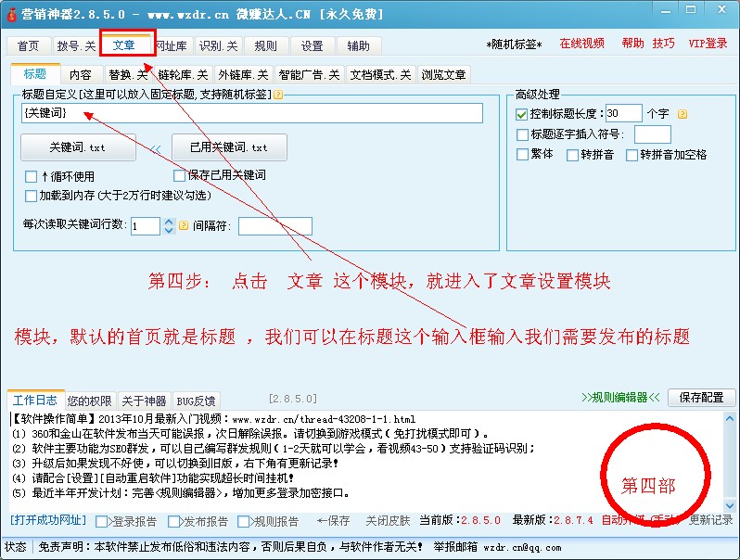Click the log scrollbar up arrow
The width and height of the screenshot is (740, 560).
pyautogui.click(x=730, y=418)
